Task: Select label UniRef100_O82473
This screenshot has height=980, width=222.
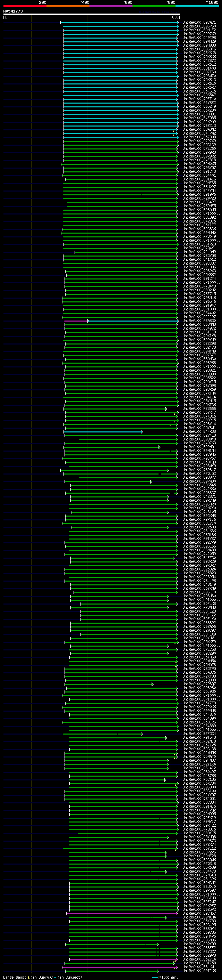Action: click(x=199, y=347)
